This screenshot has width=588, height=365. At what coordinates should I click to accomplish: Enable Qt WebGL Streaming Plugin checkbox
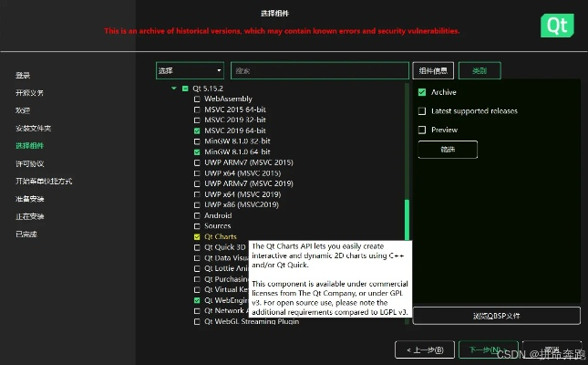(197, 321)
